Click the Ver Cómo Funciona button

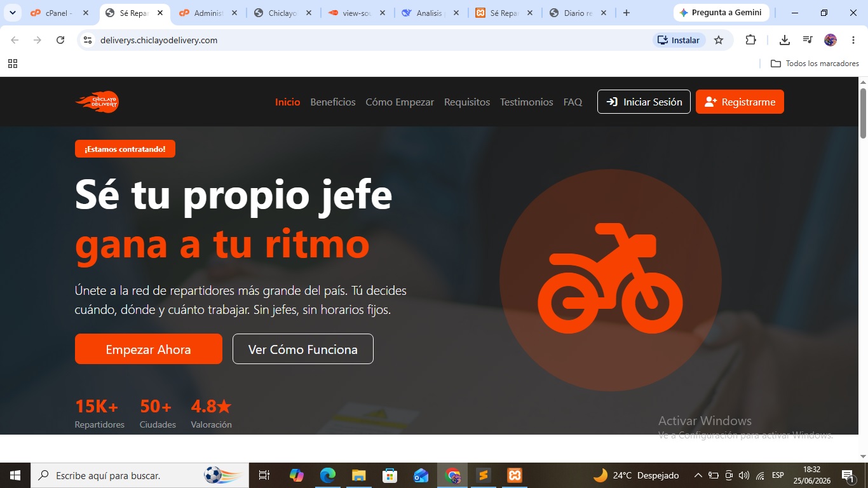(x=303, y=349)
